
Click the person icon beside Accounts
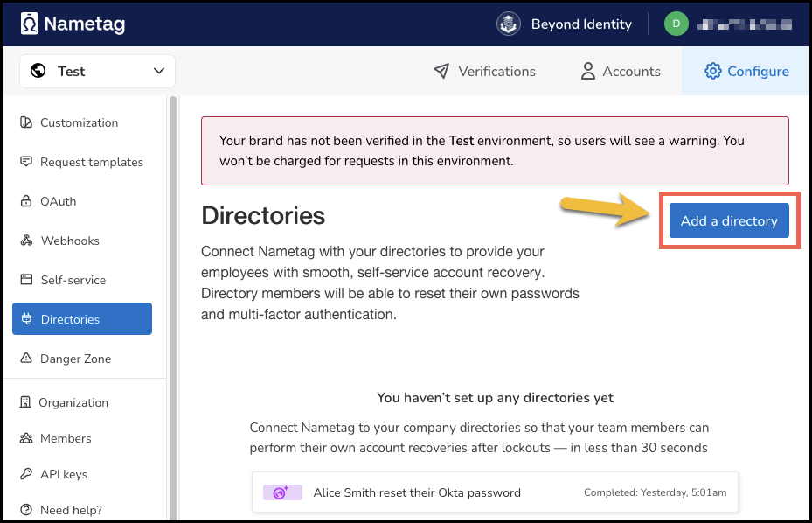pyautogui.click(x=588, y=72)
